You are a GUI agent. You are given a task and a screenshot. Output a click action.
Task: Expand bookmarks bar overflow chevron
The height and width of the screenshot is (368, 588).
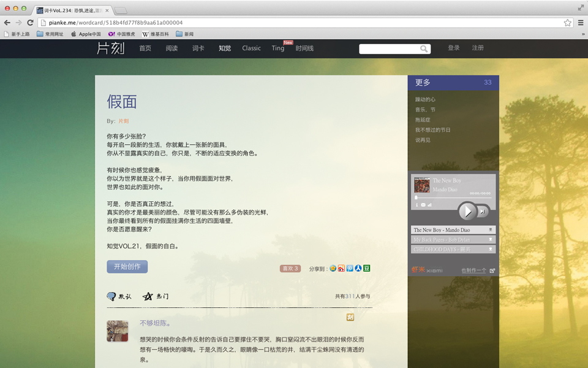582,34
